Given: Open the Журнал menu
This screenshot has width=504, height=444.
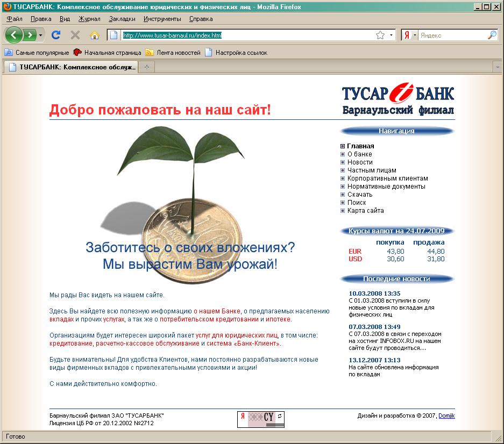Looking at the screenshot, I should coord(89,19).
